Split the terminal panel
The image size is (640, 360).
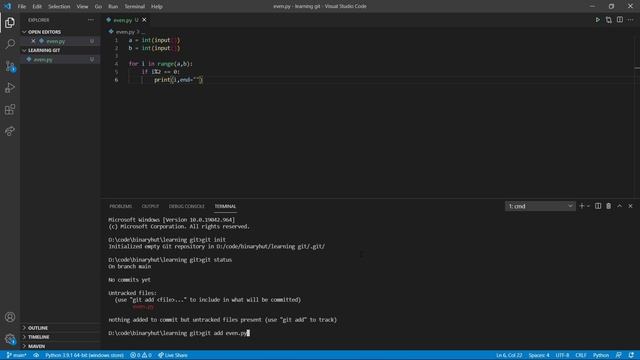pos(598,206)
